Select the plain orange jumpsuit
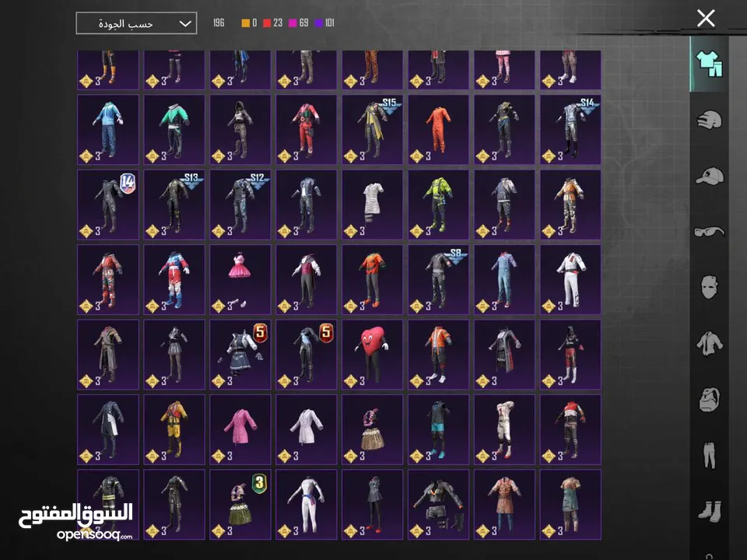747x560 pixels. pyautogui.click(x=438, y=130)
